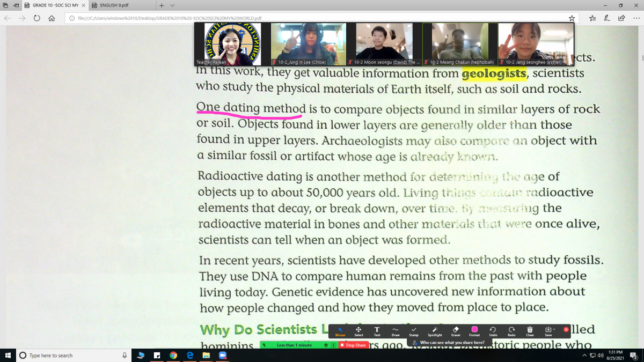Share this page from Edge toolbar
The height and width of the screenshot is (362, 644).
[621, 18]
